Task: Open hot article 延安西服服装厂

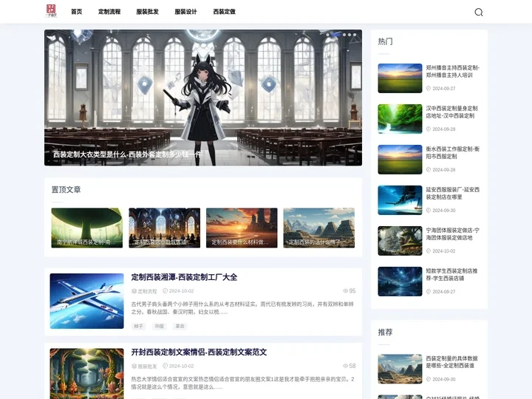Action: 453,194
